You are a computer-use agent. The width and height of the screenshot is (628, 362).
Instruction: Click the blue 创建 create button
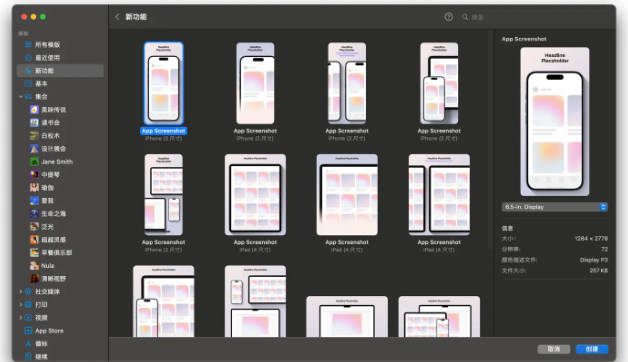[592, 349]
